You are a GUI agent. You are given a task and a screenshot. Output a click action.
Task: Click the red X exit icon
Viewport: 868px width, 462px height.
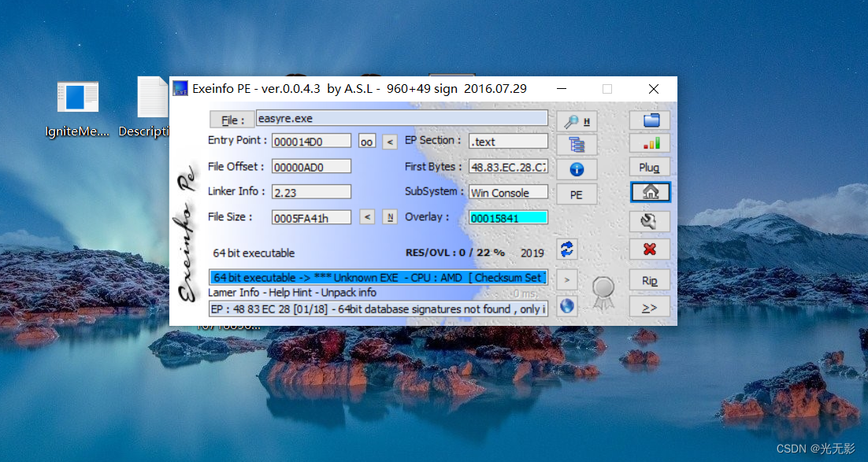pyautogui.click(x=650, y=249)
